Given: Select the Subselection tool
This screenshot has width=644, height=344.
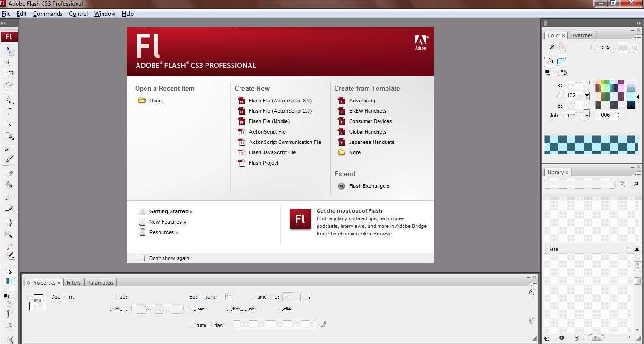Looking at the screenshot, I should [x=9, y=62].
